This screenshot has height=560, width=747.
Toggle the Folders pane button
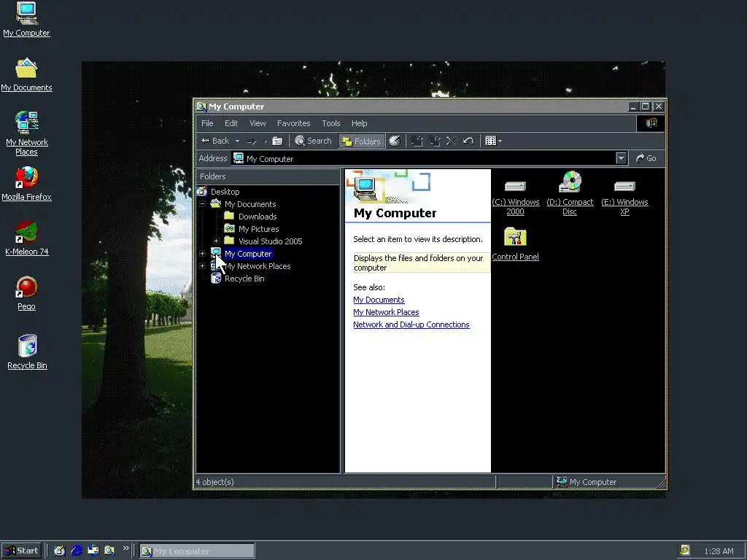(362, 141)
